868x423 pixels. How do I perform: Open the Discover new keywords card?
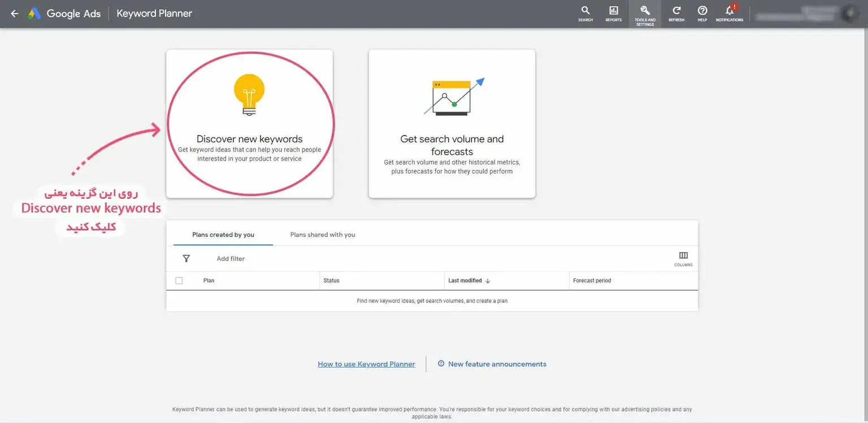pos(249,124)
